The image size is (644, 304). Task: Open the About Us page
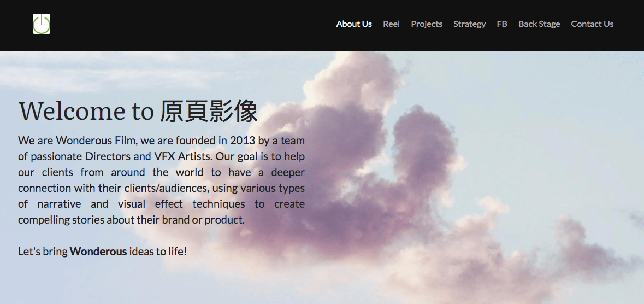coord(354,24)
